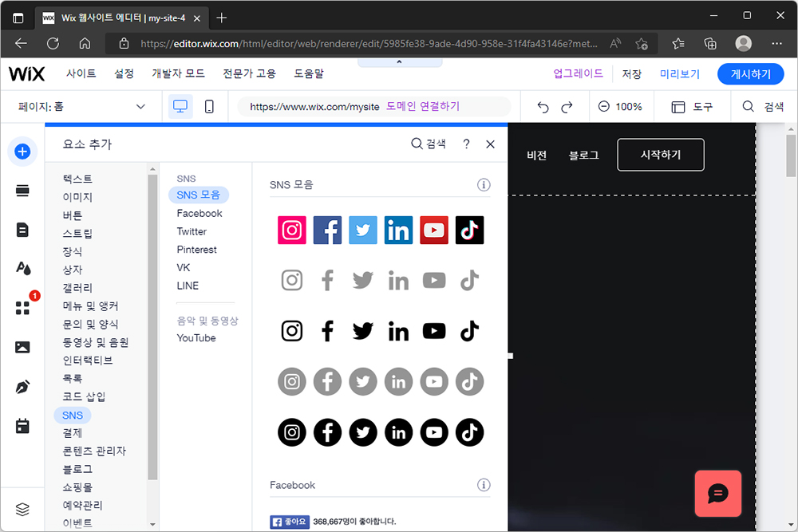The image size is (798, 532).
Task: Click the 검색 search in top toolbar
Action: (763, 107)
